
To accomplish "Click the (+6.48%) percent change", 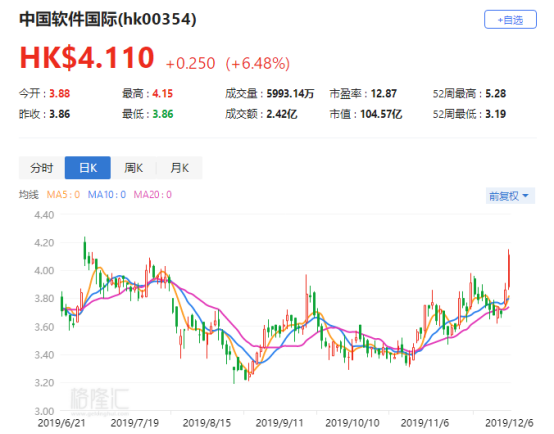I will point(258,64).
